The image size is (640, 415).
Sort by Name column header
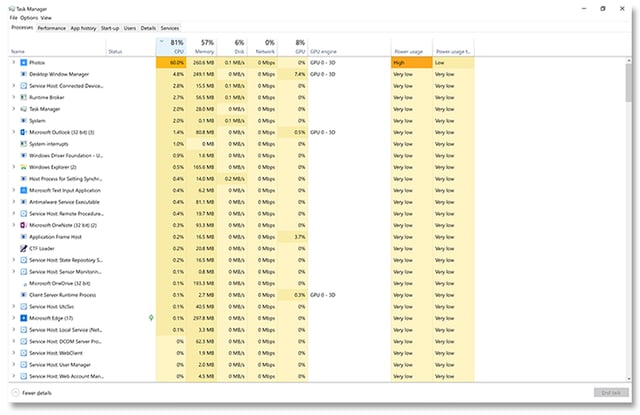click(x=57, y=47)
